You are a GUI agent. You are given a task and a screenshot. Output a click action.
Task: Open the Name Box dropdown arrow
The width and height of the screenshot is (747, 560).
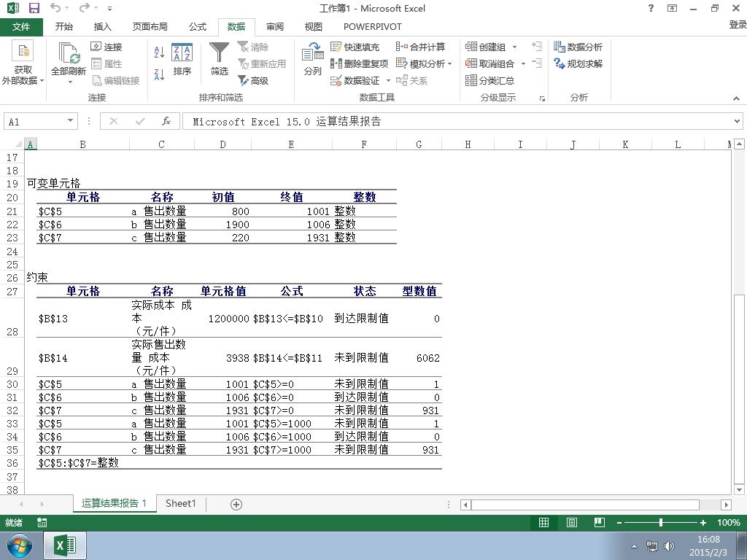pyautogui.click(x=70, y=121)
